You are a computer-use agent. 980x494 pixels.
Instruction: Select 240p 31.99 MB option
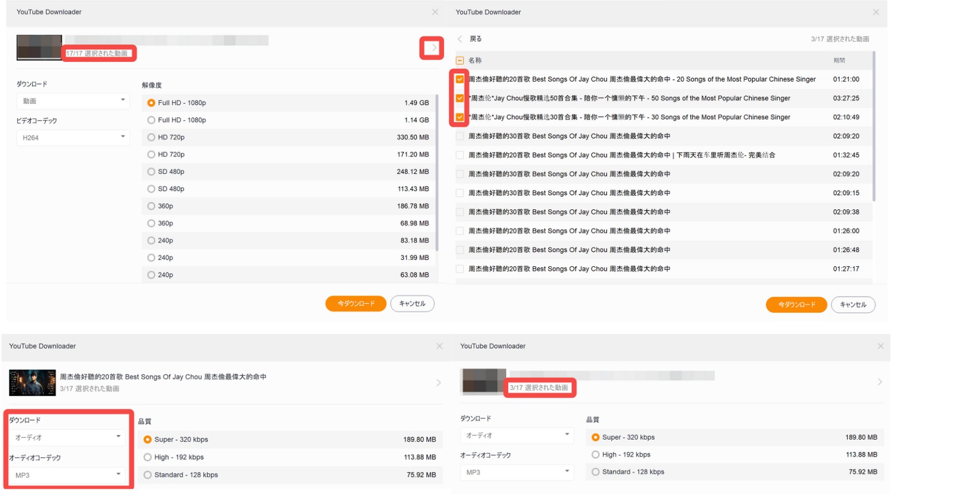[151, 258]
